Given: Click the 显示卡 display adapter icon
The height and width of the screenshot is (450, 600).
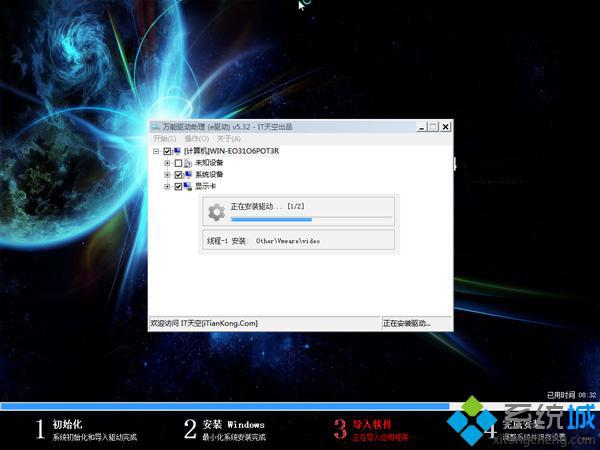Looking at the screenshot, I should pos(189,186).
